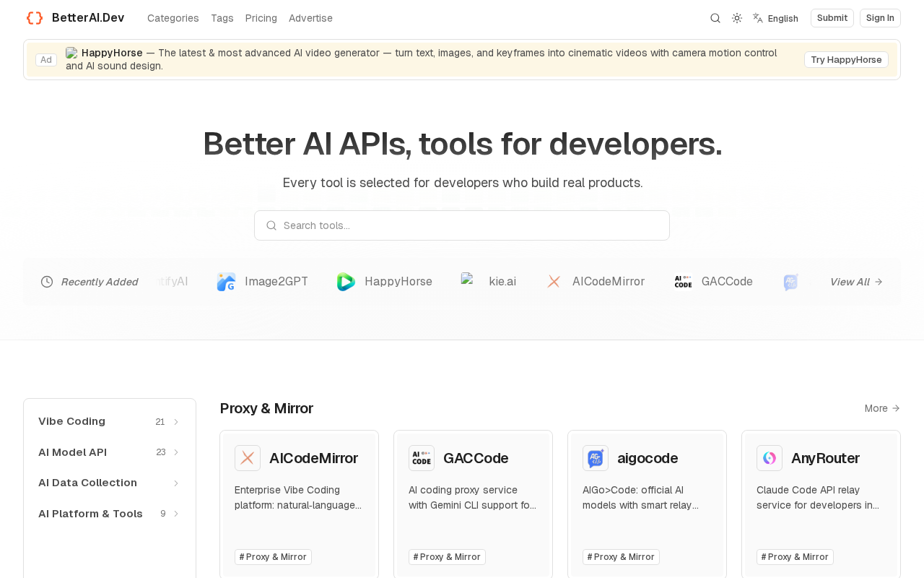Open the search magnifier icon in header
This screenshot has width=924, height=578.
[x=715, y=18]
